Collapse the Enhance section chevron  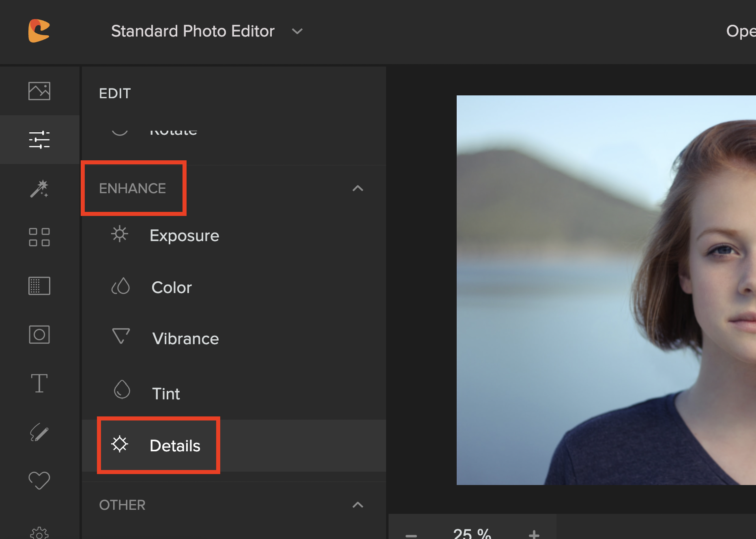click(x=358, y=188)
